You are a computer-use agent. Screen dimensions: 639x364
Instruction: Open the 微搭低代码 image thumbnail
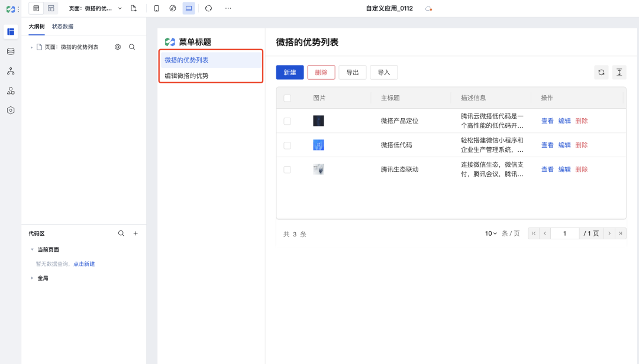pyautogui.click(x=318, y=145)
